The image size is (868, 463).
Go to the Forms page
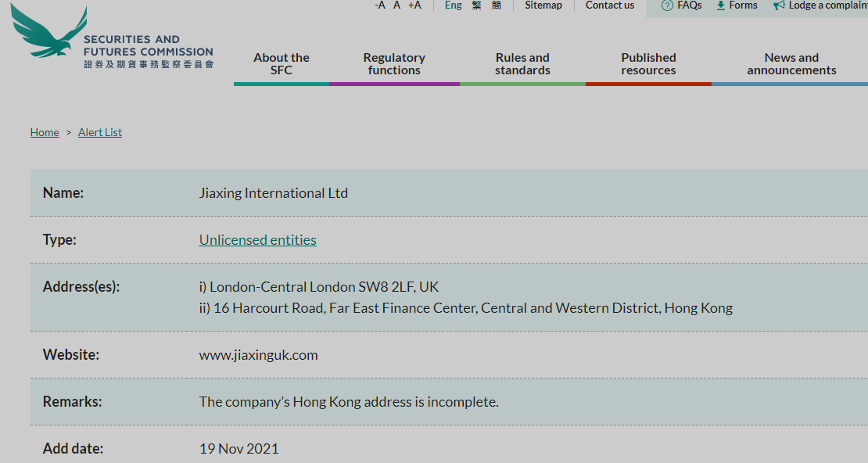[744, 5]
